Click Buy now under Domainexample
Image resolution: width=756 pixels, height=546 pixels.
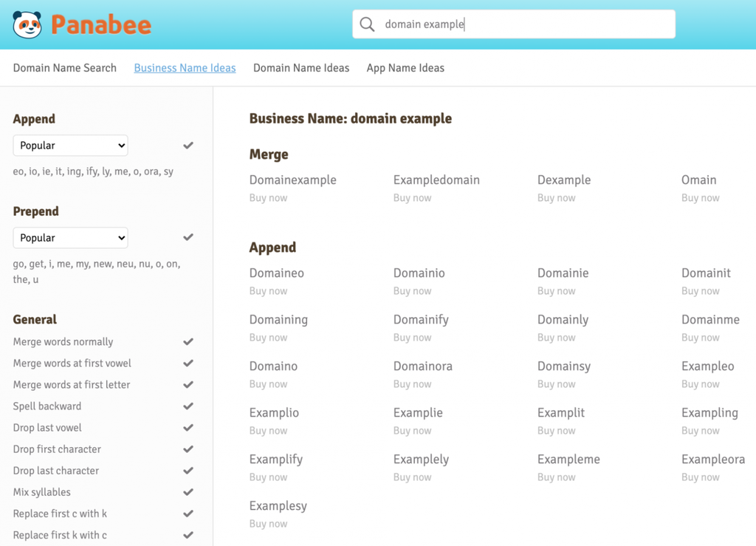pos(268,198)
